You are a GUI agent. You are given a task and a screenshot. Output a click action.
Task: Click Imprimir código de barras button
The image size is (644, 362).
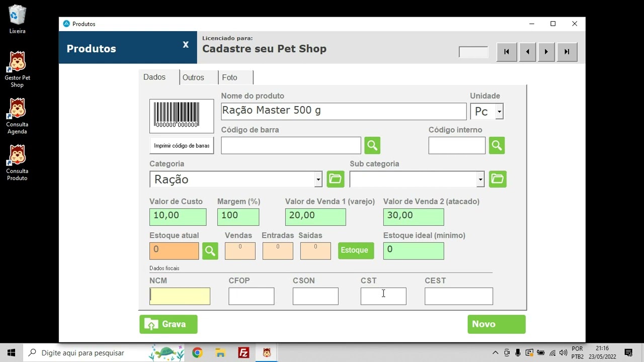pyautogui.click(x=182, y=146)
